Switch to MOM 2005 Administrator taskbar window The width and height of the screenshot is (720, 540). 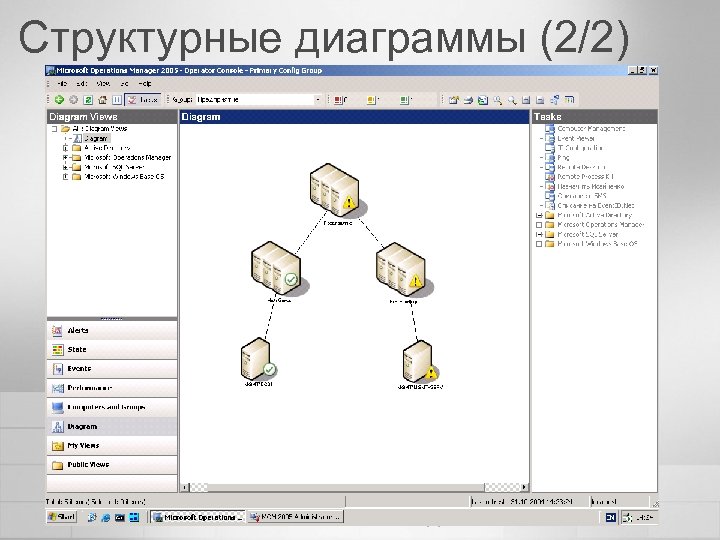point(295,517)
